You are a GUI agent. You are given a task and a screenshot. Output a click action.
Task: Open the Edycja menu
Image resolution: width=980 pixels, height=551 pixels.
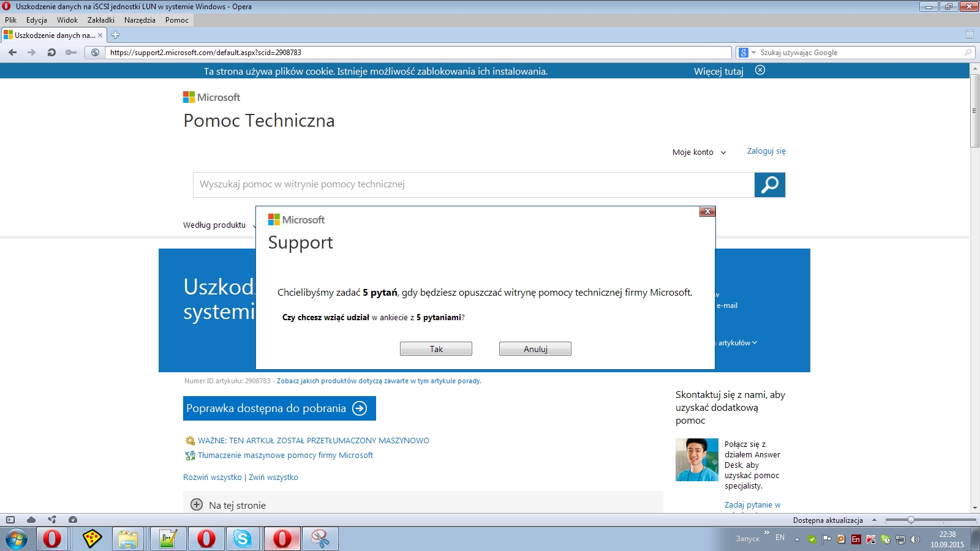(37, 20)
